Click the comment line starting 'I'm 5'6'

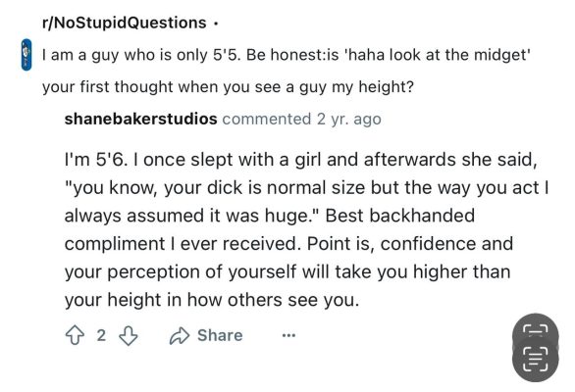(300, 160)
